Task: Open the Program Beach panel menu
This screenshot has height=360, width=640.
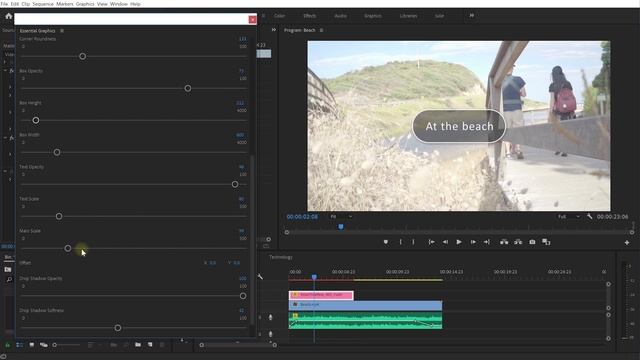Action: point(322,30)
